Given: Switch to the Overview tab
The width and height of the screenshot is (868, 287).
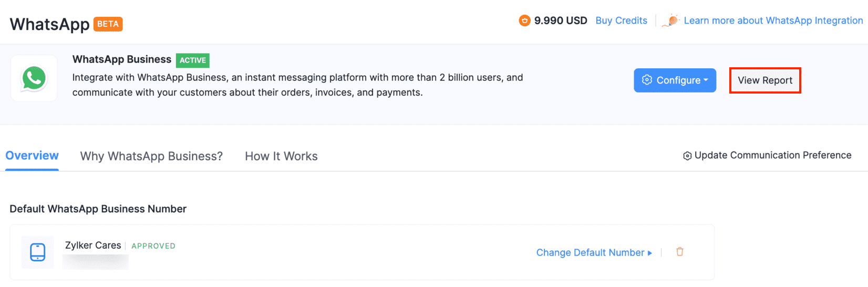Looking at the screenshot, I should 32,156.
